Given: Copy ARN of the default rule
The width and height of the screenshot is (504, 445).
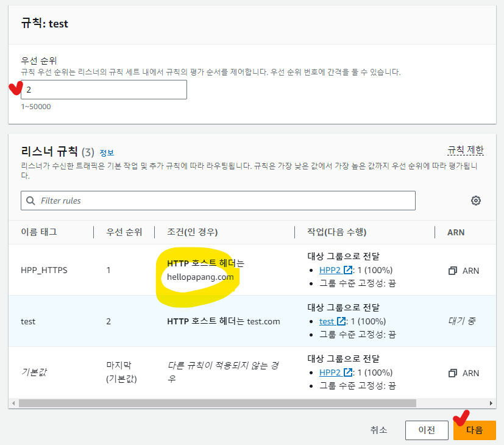Looking at the screenshot, I should point(453,373).
